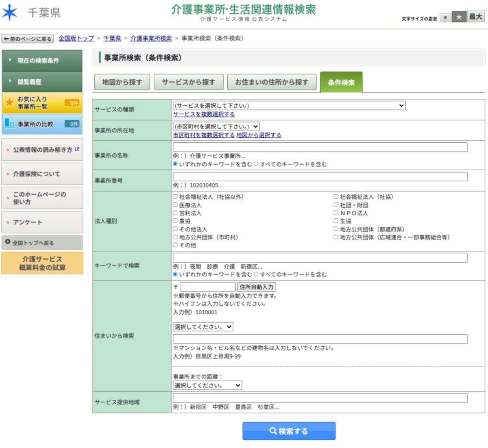Screen dimensions: 488x448
Task: Check 社団・財団 checkbox
Action: 336,204
